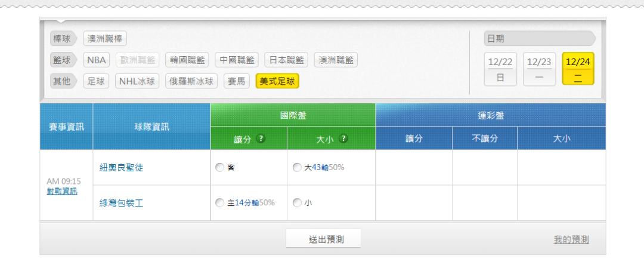The width and height of the screenshot is (644, 268).
Task: Click 其他 category label
Action: click(64, 81)
